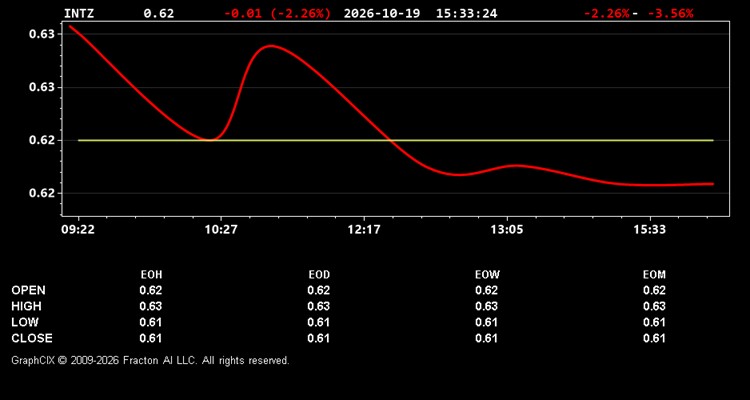
Task: Click the HIGH value in EOM column
Action: click(x=654, y=306)
